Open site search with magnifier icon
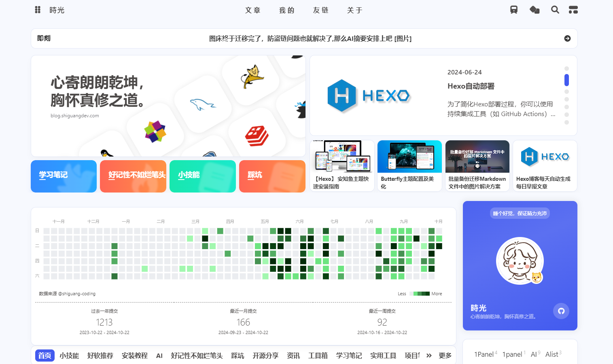Viewport: 613px width, 364px height. (x=555, y=10)
